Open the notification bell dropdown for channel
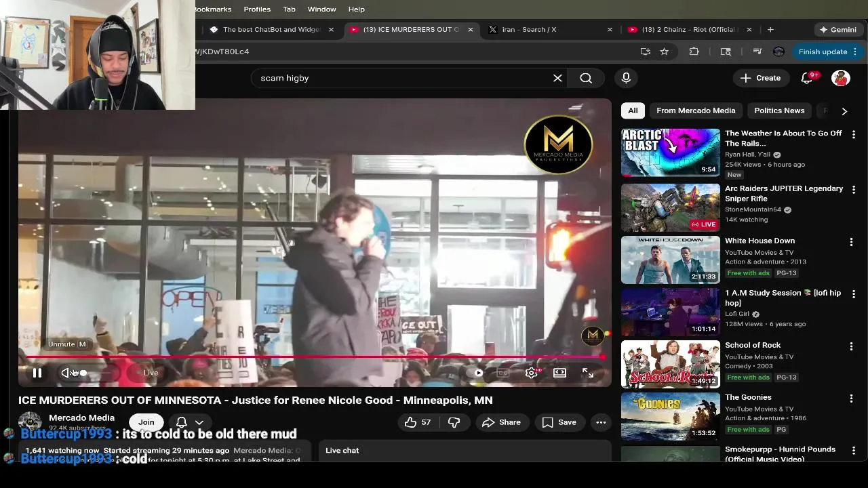 point(190,422)
